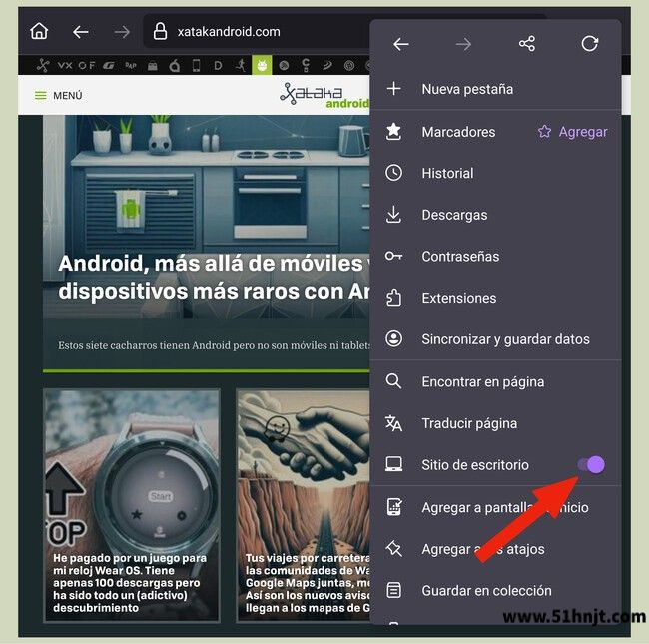Open Historial

tap(495, 173)
